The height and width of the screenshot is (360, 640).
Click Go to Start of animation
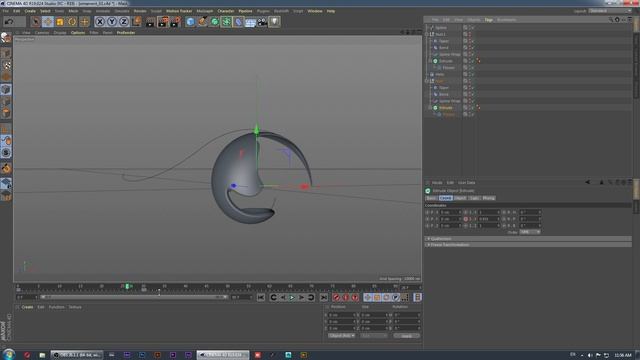pyautogui.click(x=261, y=298)
